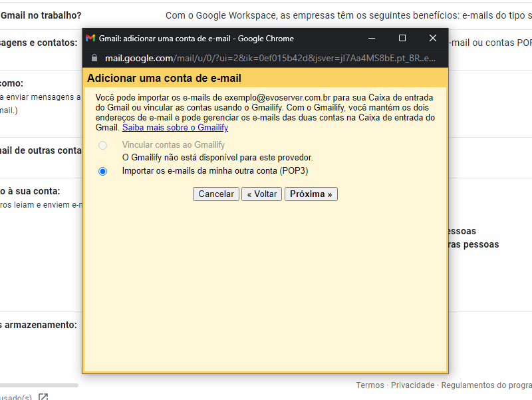The height and width of the screenshot is (400, 532).
Task: Click the text O Gmailify não está disponível
Action: click(x=217, y=158)
